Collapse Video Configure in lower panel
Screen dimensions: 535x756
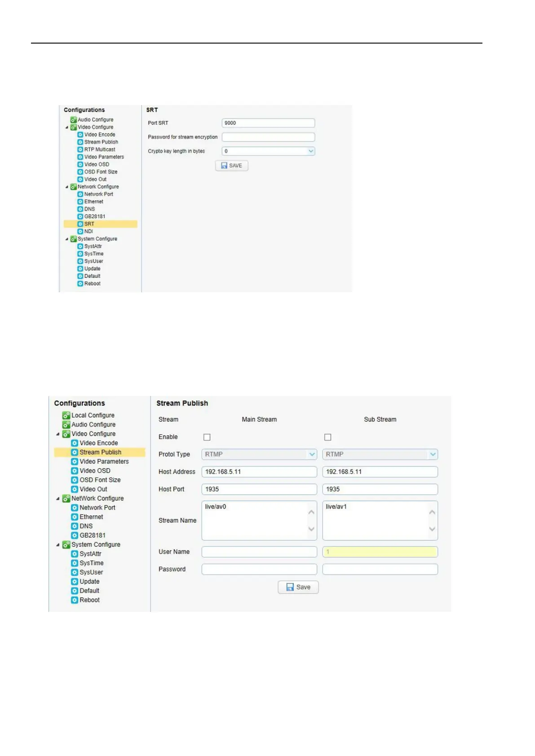[58, 434]
